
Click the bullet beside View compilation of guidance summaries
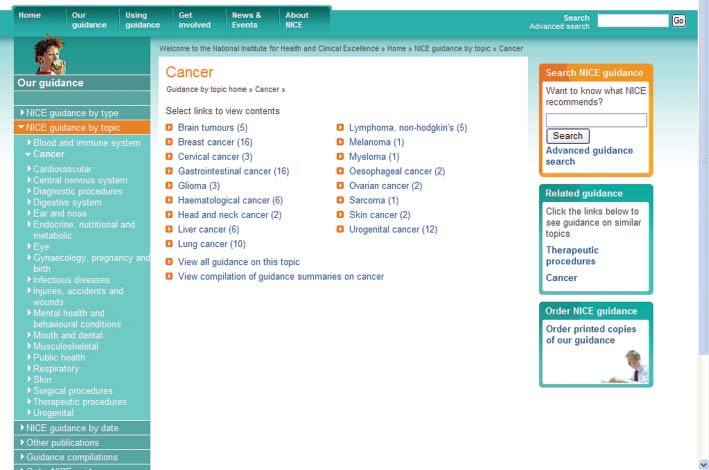coord(169,276)
